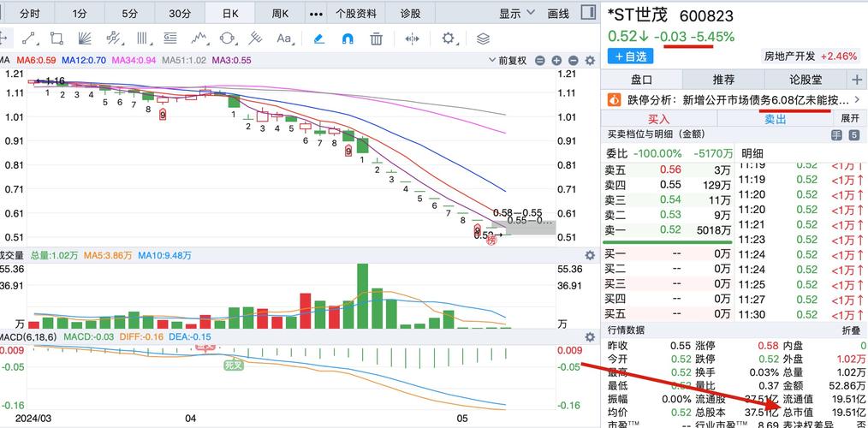The height and width of the screenshot is (428, 868).
Task: Click the MA6:0.59 indicator label
Action: coord(37,61)
